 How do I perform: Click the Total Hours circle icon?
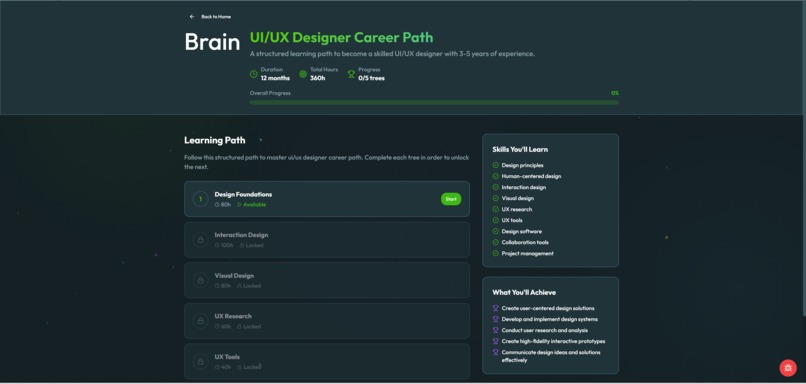click(x=303, y=74)
